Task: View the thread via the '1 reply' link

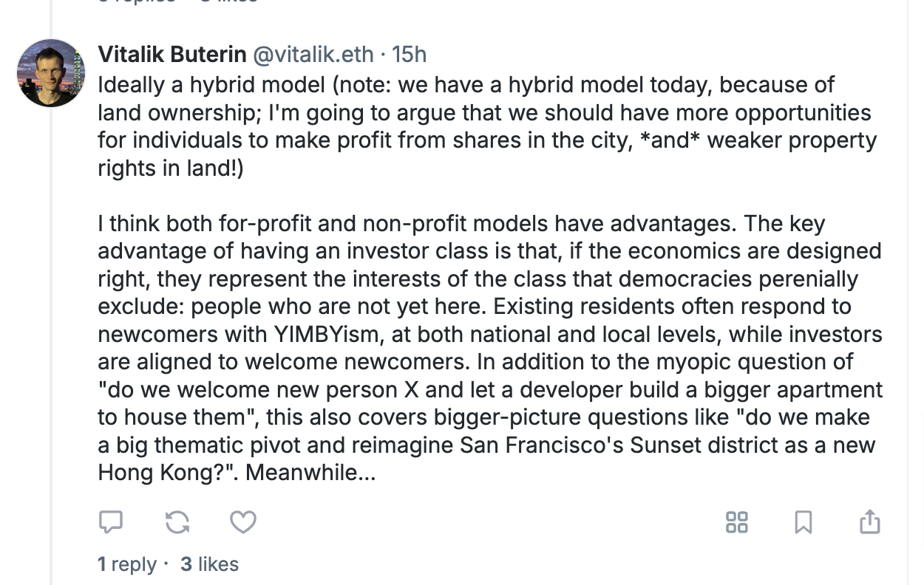Action: tap(127, 564)
